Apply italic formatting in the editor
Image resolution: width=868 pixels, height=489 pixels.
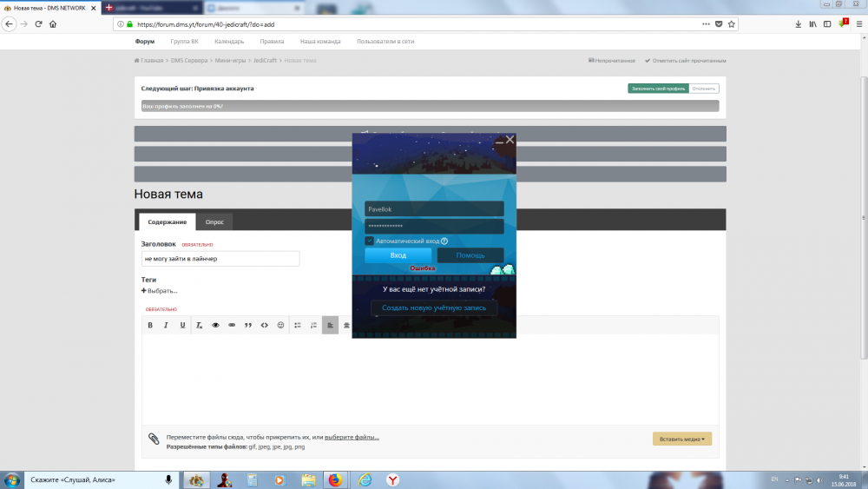pyautogui.click(x=166, y=325)
